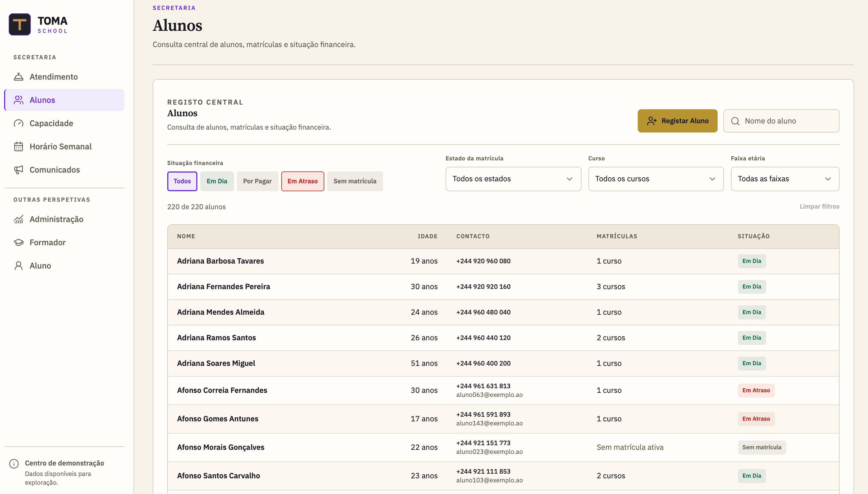
Task: Open student Afonso Gomes Antunes
Action: point(218,419)
